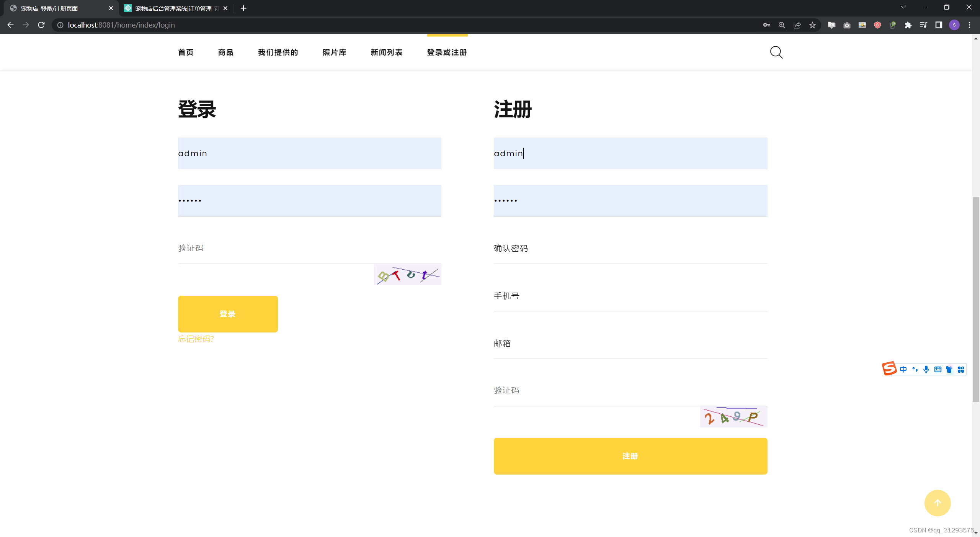Click the scroll-to-top arrow button
The width and height of the screenshot is (980, 537).
[x=937, y=503]
